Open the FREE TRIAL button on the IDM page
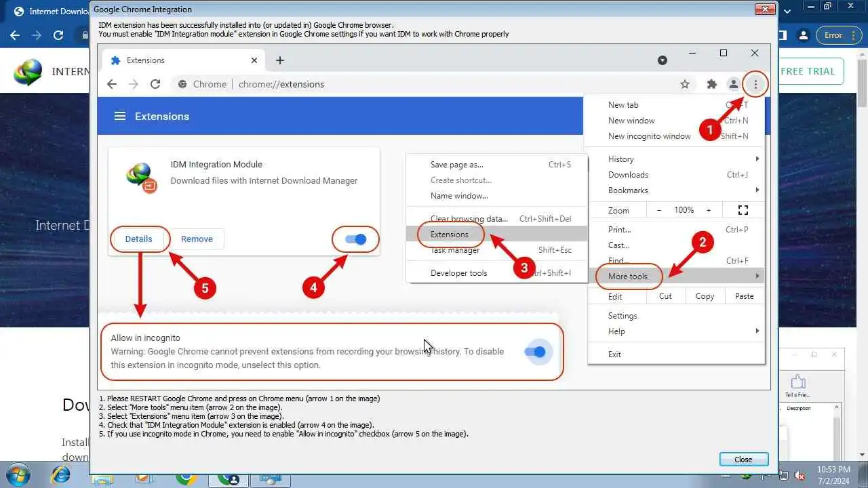 click(810, 71)
